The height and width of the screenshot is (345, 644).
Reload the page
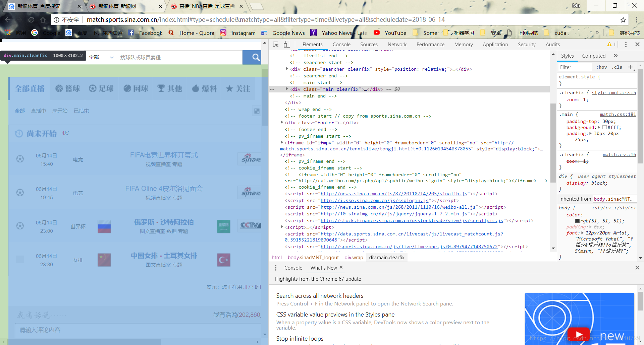(31, 20)
